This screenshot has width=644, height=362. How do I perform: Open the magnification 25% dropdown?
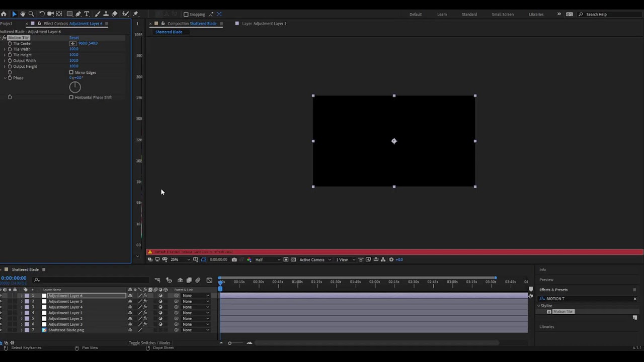point(180,259)
